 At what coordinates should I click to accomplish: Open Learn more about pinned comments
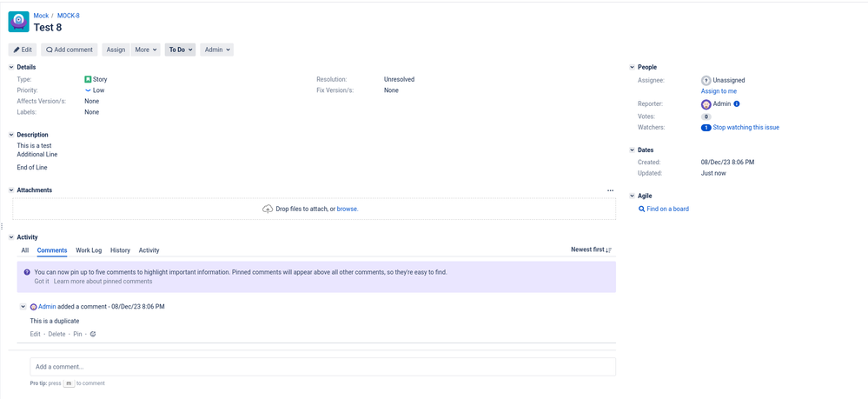click(x=103, y=282)
